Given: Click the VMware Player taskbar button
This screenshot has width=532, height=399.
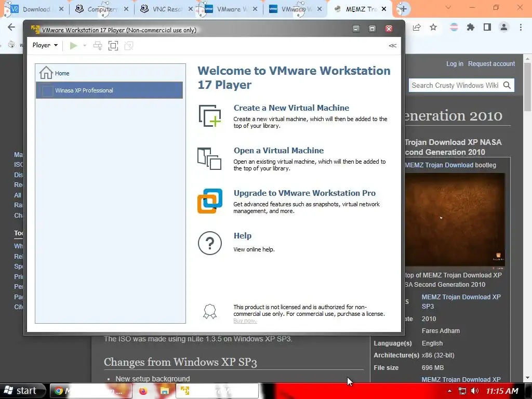Looking at the screenshot, I should coord(217,391).
